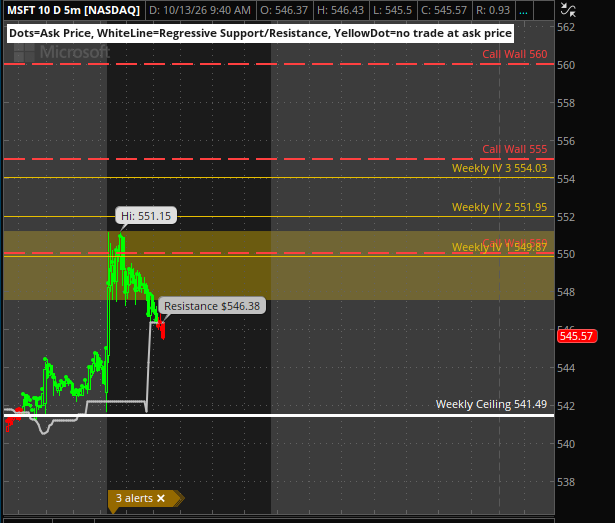Viewport: 615px width, 523px height.
Task: Click the MSFT 10 D 5m [NASDAQ] title
Action: click(x=74, y=10)
